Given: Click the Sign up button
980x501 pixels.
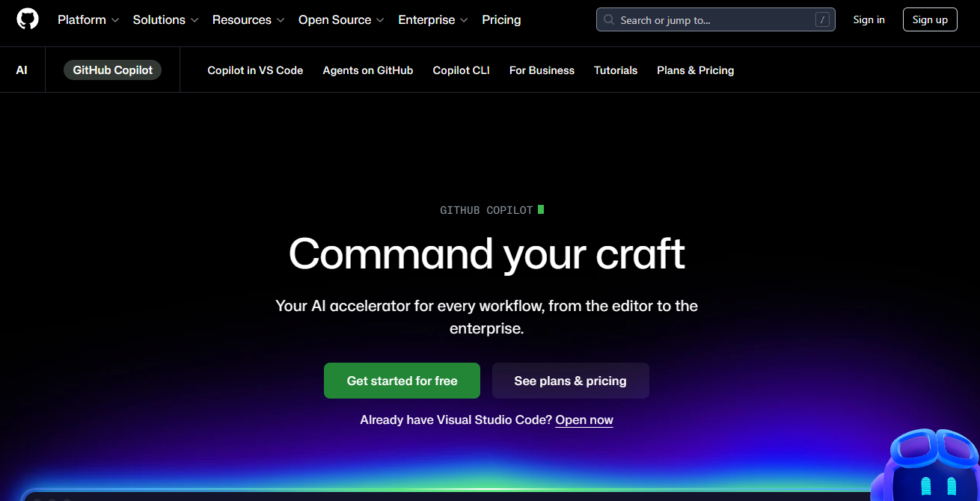Looking at the screenshot, I should pyautogui.click(x=930, y=20).
